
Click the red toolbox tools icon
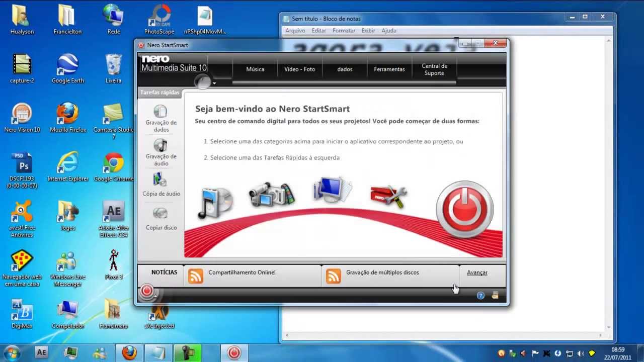[388, 197]
